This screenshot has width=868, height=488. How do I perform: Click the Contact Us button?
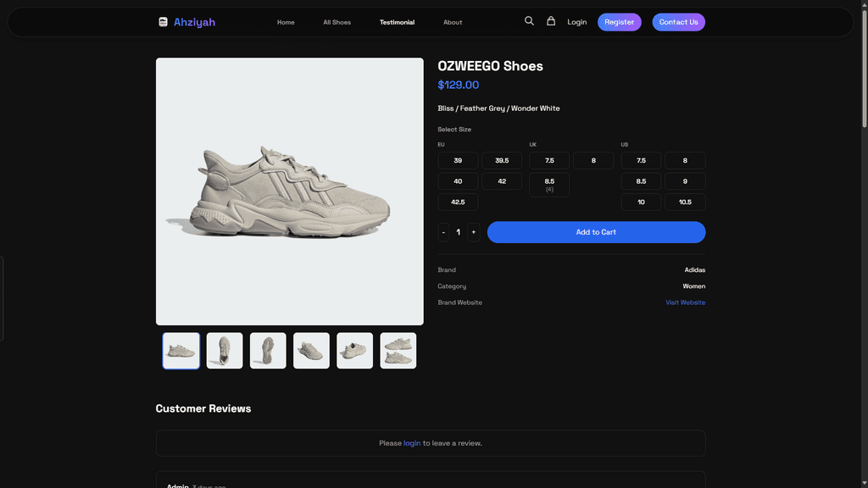point(678,22)
